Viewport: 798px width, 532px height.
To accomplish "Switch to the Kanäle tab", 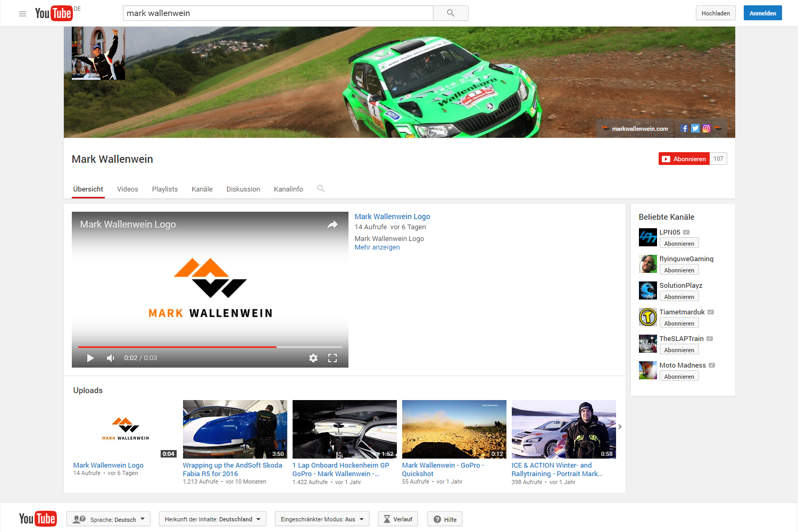I will click(202, 189).
